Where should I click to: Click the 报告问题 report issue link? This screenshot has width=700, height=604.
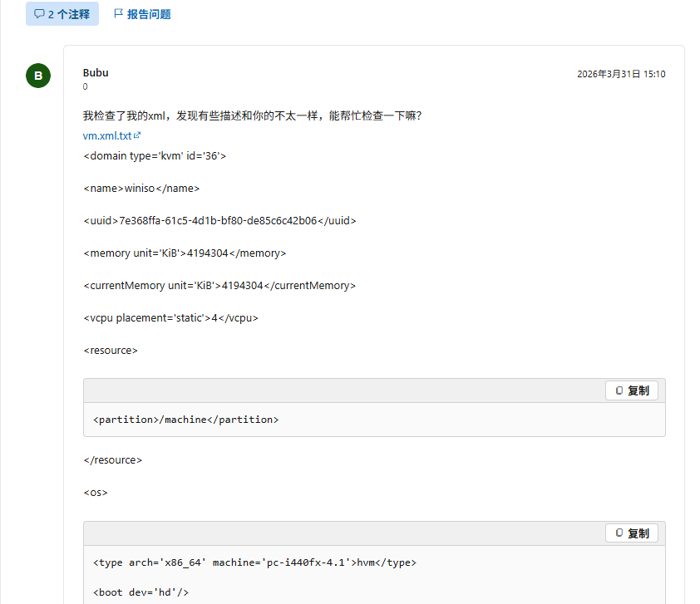tap(149, 14)
